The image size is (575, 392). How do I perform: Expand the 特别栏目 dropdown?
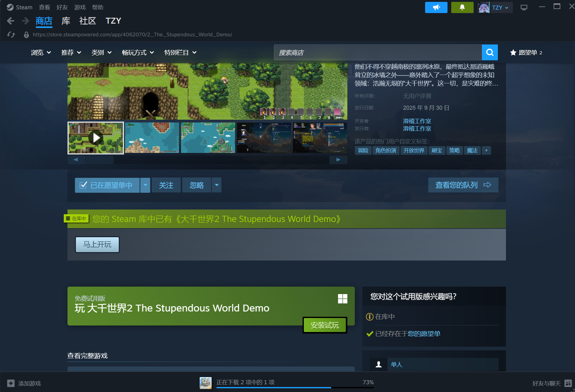180,53
